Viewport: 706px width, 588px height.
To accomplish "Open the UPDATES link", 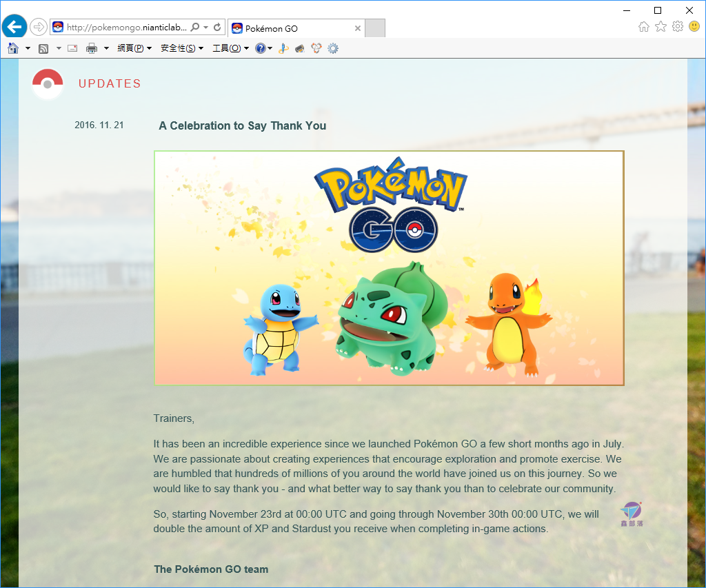I will pos(110,83).
